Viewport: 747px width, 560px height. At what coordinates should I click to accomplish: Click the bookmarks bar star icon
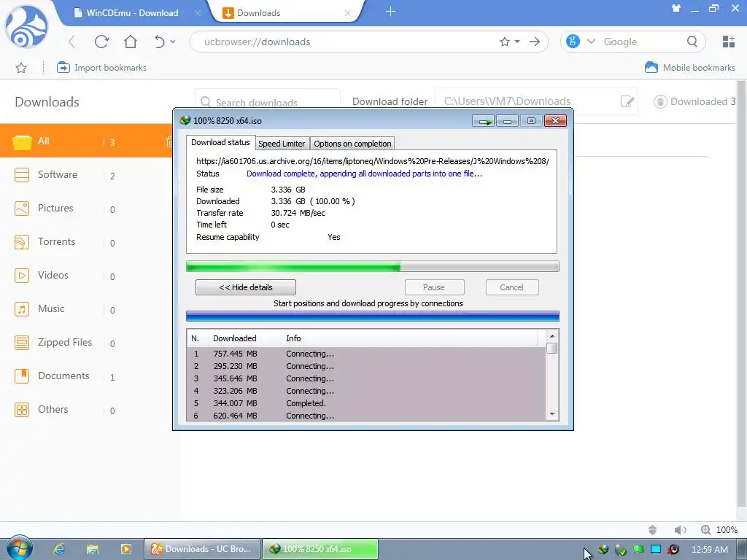(21, 68)
